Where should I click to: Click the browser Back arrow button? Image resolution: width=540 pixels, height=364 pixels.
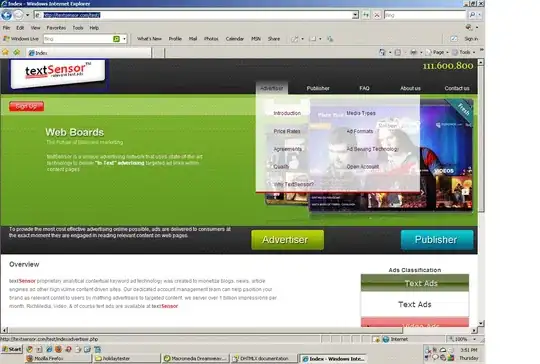(x=6, y=15)
